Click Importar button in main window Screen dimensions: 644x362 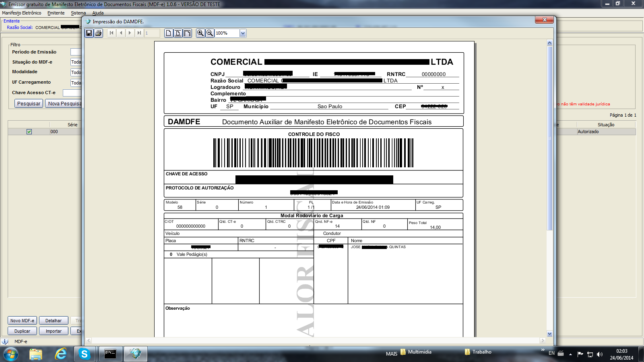54,331
